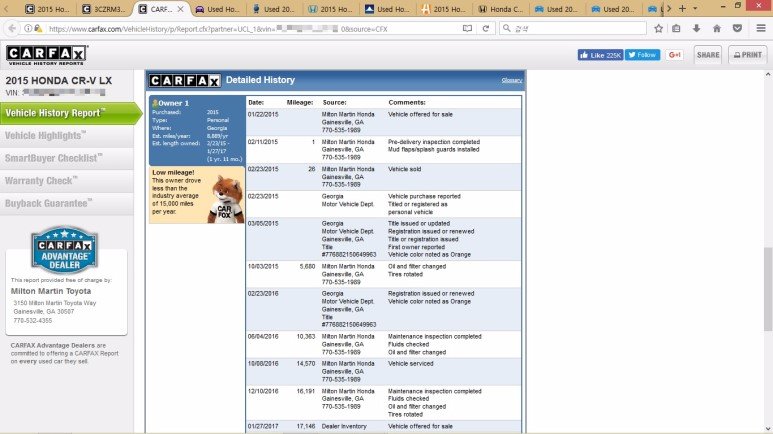Switch to the 'Used 20...' tab with mic icon
Viewport: 773px width, 434px height.
[274, 9]
